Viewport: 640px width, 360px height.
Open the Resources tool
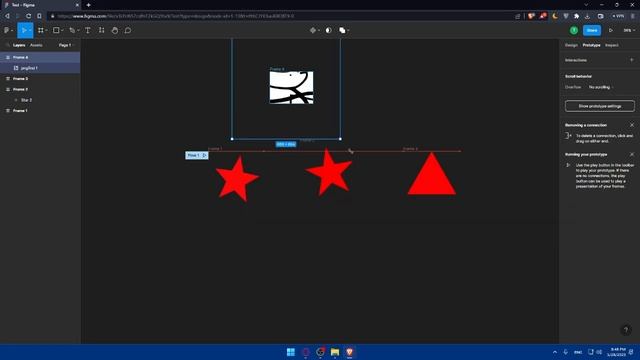[101, 30]
